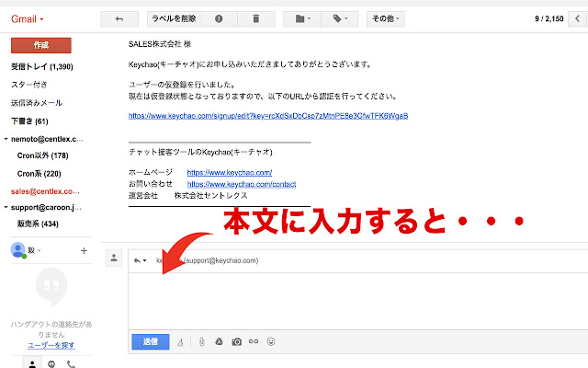Click the attach file paperclip icon
Screen dimensions: 588x368
(x=202, y=342)
